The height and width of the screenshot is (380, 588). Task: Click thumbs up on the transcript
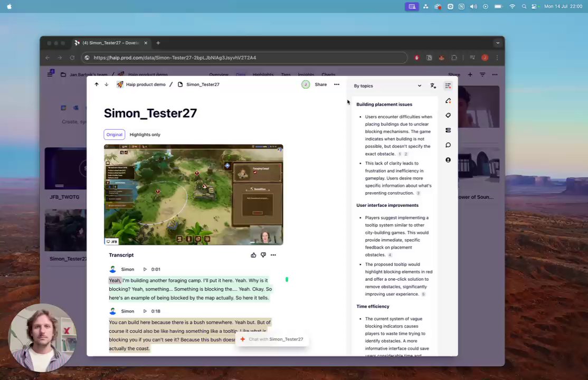click(253, 255)
